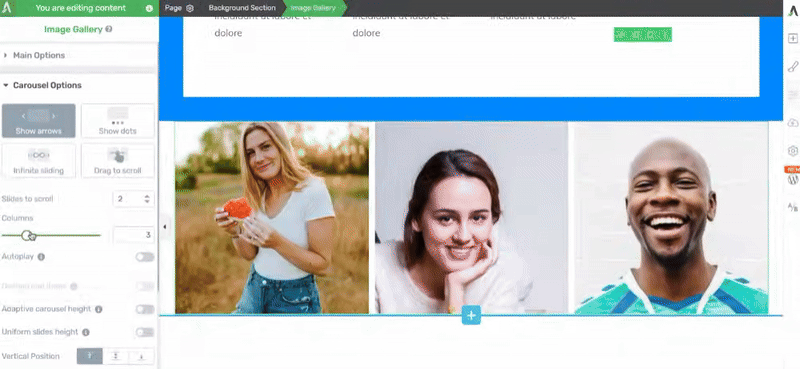800x369 pixels.
Task: Click the plus icon in the right sidebar
Action: click(x=792, y=38)
